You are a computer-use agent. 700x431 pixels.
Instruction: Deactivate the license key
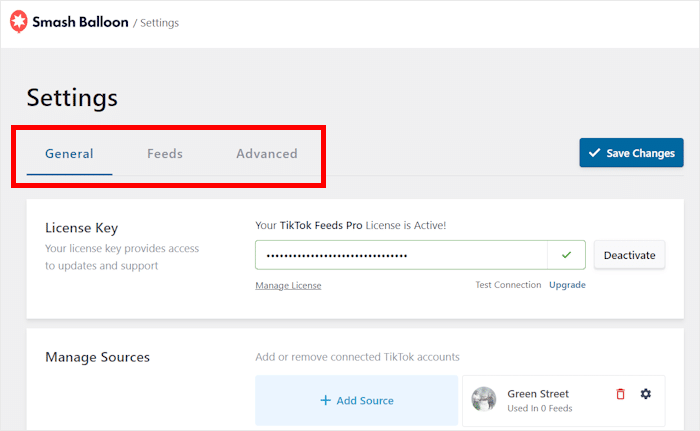pyautogui.click(x=630, y=255)
